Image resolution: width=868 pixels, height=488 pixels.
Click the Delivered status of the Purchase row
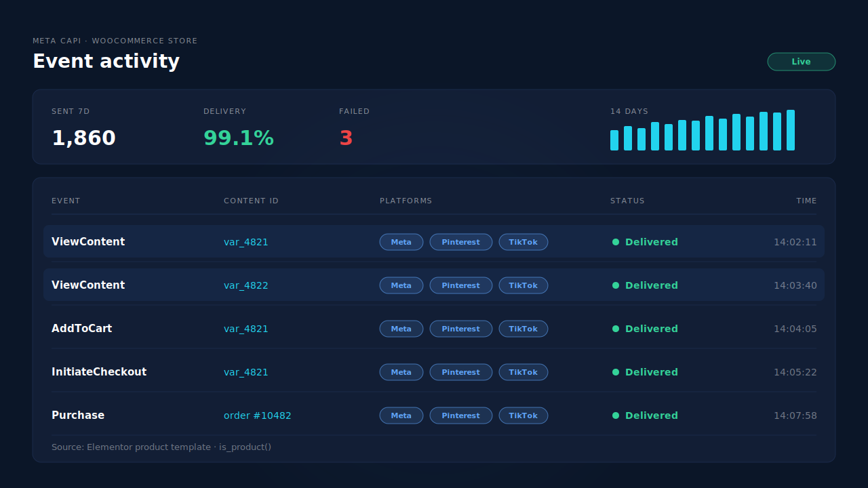[x=645, y=415]
